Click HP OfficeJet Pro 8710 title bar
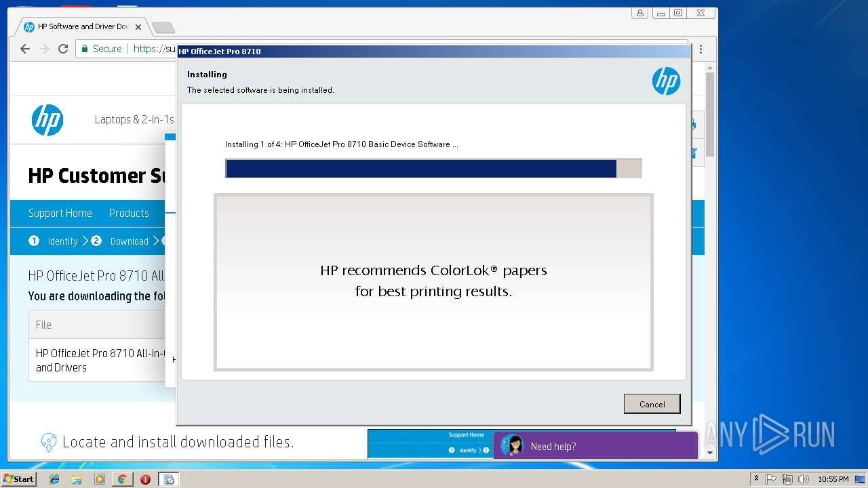The height and width of the screenshot is (488, 868). pyautogui.click(x=433, y=52)
